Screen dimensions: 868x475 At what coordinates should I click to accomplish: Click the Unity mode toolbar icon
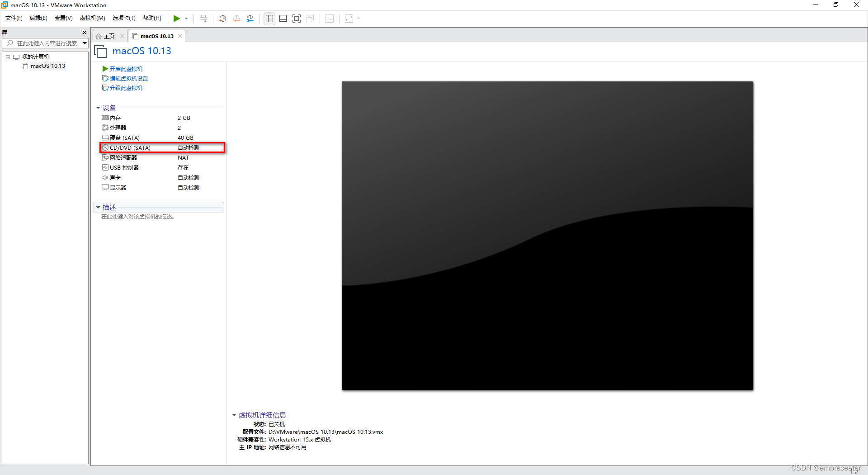(310, 19)
